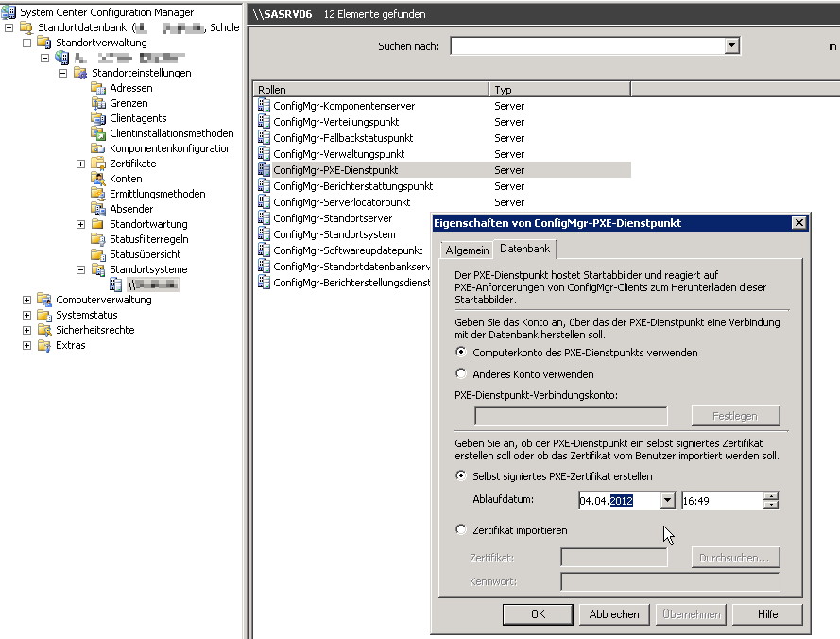840x639 pixels.
Task: Switch to the Allgemein tab
Action: (x=467, y=250)
